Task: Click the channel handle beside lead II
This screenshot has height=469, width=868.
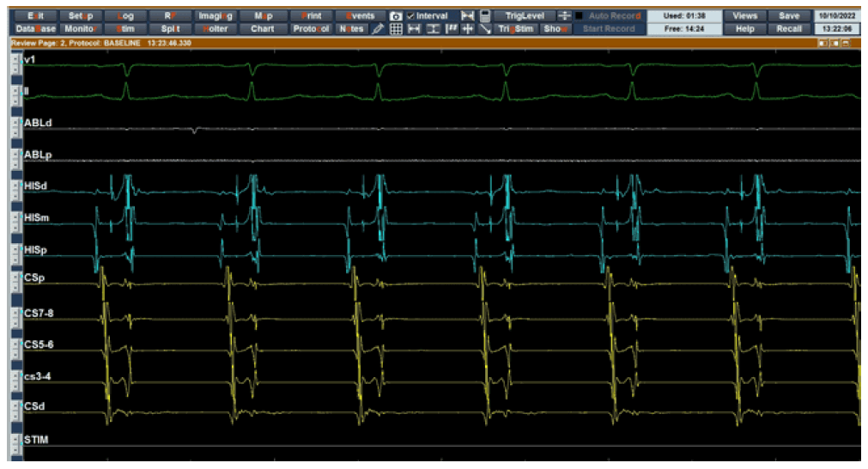Action: pyautogui.click(x=15, y=95)
